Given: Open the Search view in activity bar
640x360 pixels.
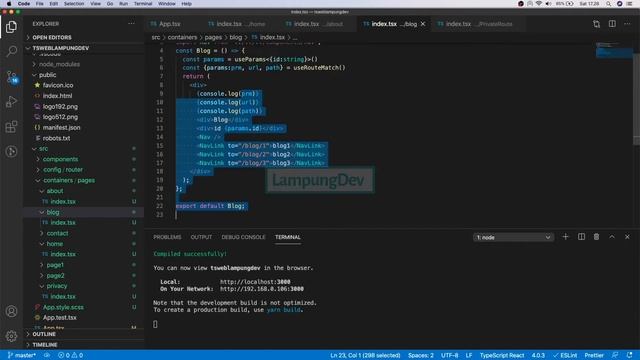Looking at the screenshot, I should 11,51.
